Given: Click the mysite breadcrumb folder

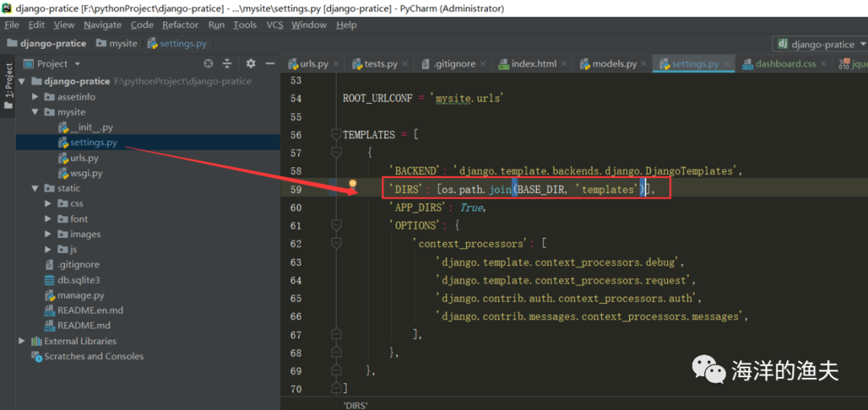Looking at the screenshot, I should click(117, 43).
